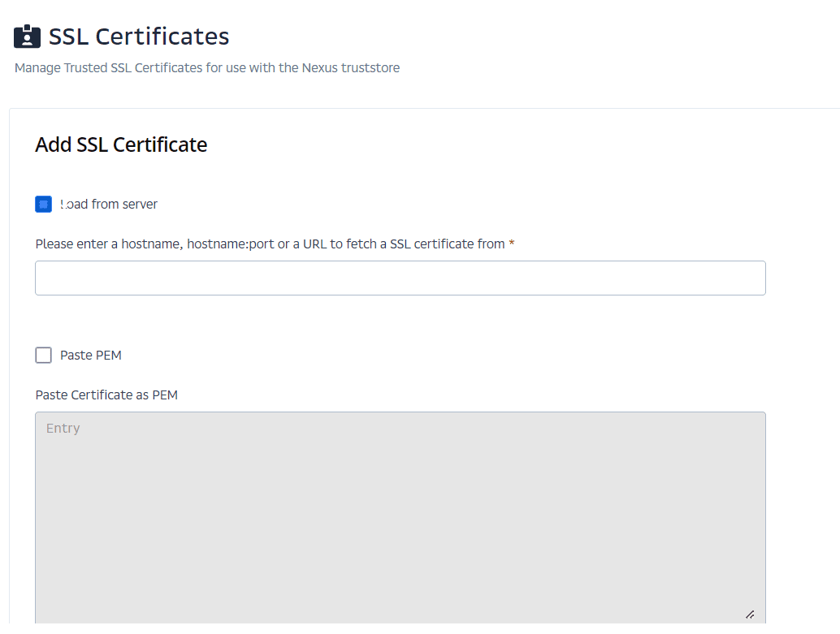Click the empty square icon beside Paste PEM
The width and height of the screenshot is (840, 634).
43,355
